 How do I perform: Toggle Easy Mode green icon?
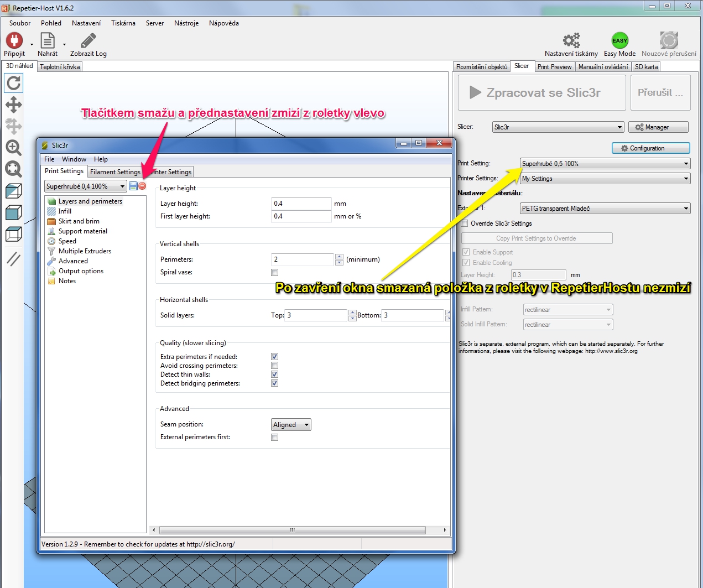(x=619, y=41)
